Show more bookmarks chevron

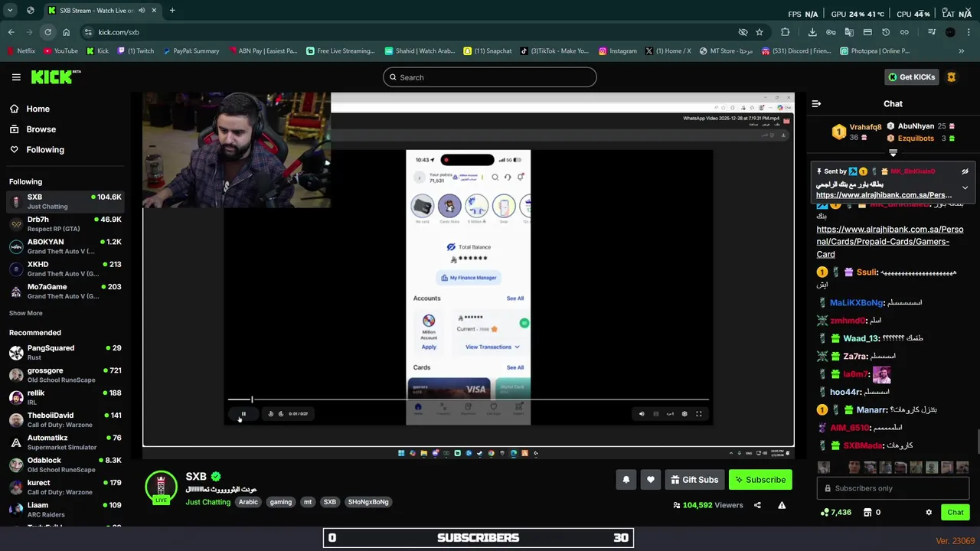962,51
